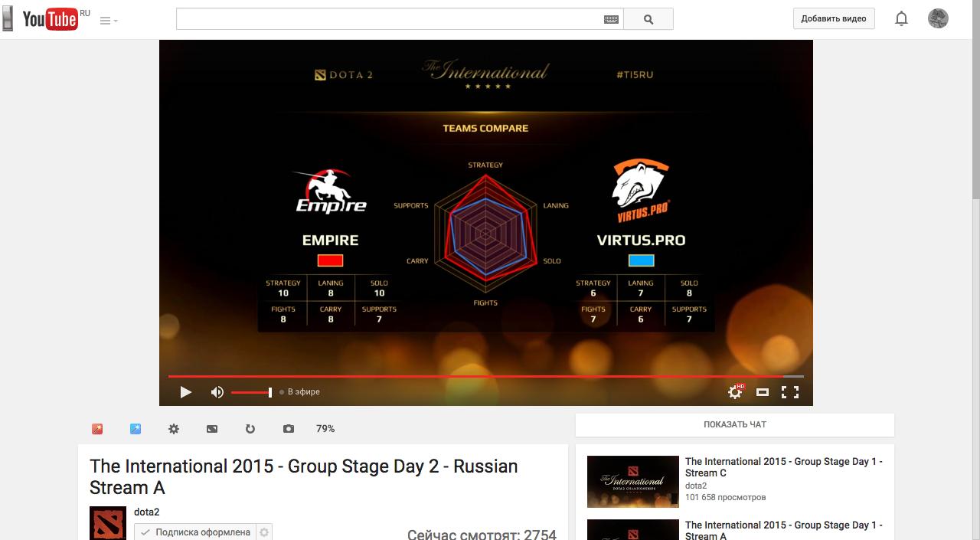Take a video screenshot with camera icon

(289, 429)
